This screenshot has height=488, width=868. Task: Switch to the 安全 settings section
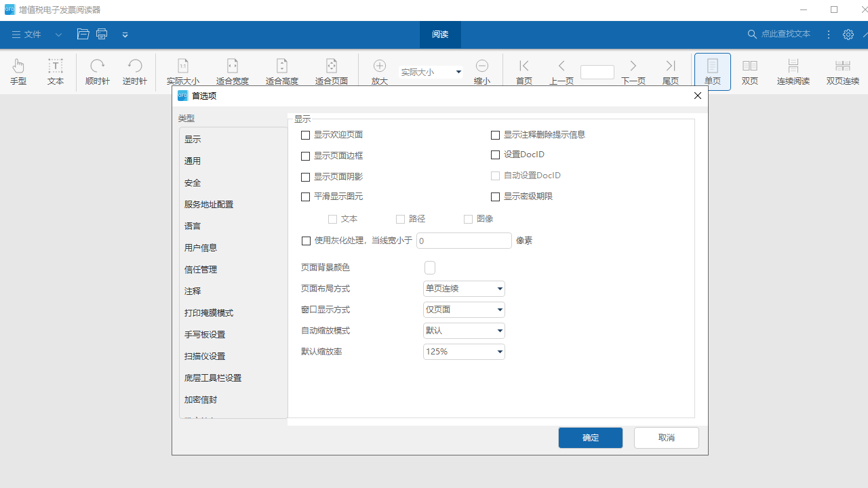192,182
